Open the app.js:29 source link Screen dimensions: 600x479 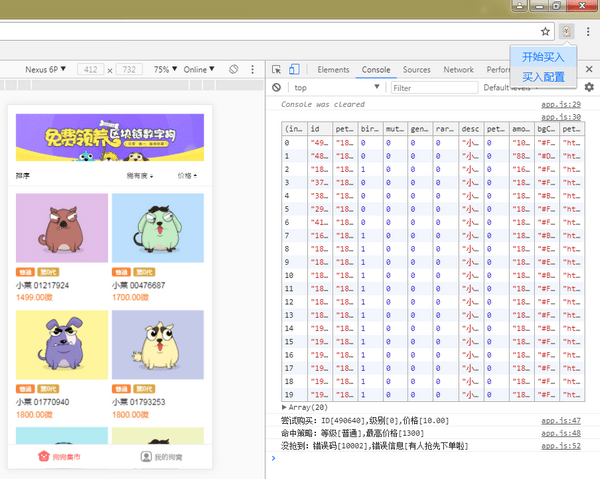(x=561, y=104)
